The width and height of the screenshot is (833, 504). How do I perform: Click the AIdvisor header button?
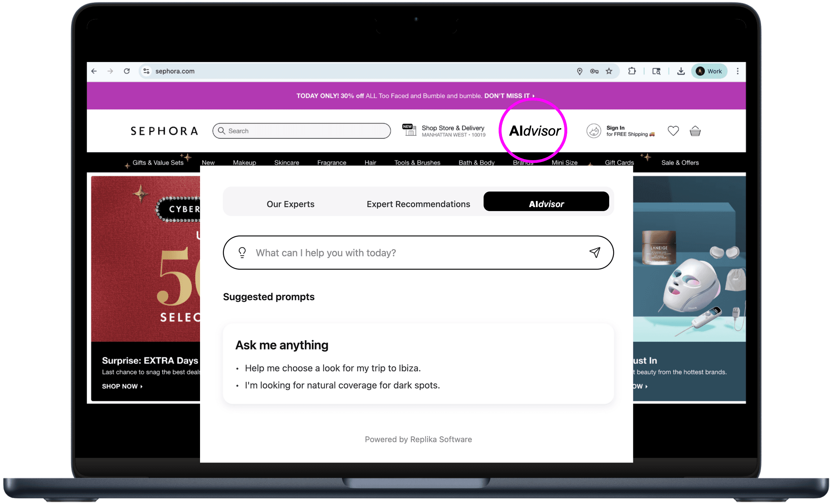534,131
